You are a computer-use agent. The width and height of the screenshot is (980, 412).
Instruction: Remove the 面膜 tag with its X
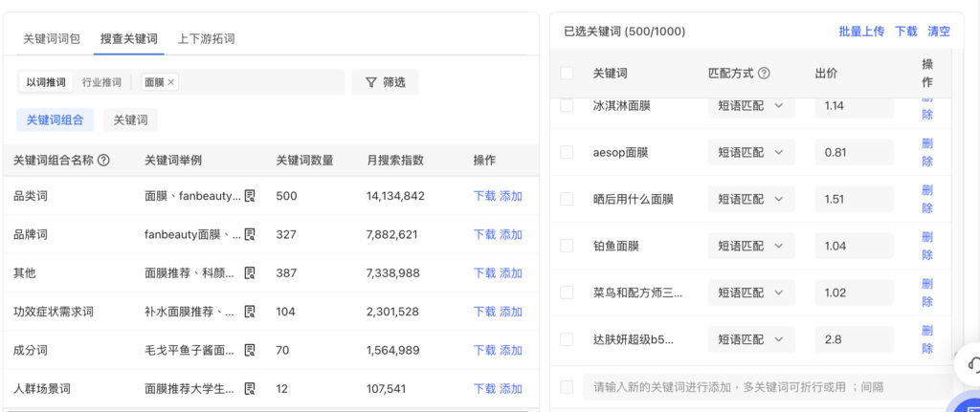tap(170, 82)
